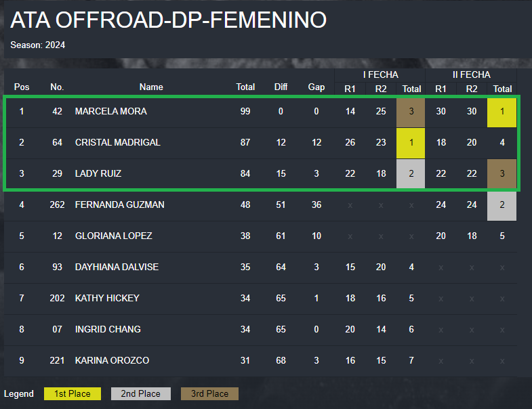Viewport: 532px width, 409px height.
Task: Click the 3rd Place brown legend swatch
Action: (x=209, y=393)
